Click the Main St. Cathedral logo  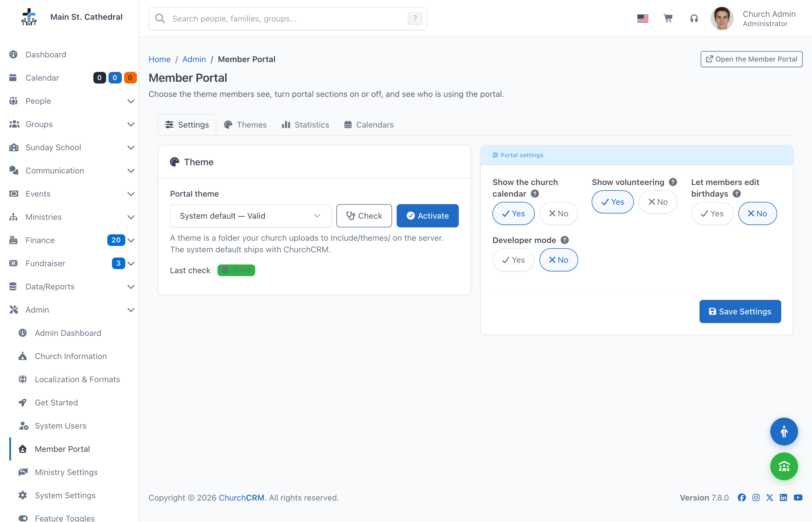tap(29, 17)
